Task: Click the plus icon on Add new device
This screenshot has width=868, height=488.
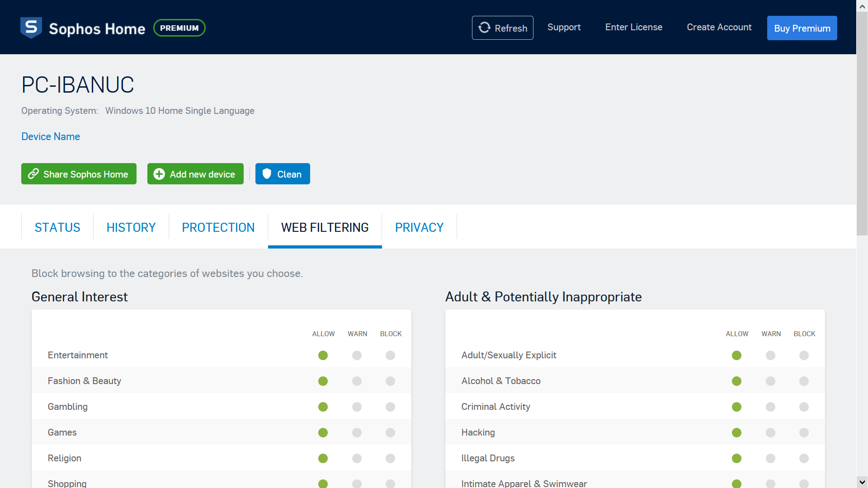Action: (x=159, y=174)
